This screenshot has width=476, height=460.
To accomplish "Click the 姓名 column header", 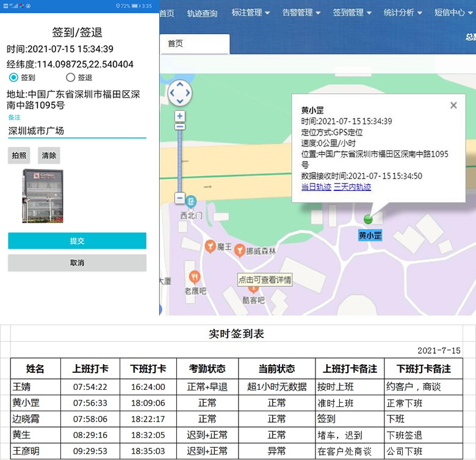I will coord(35,368).
